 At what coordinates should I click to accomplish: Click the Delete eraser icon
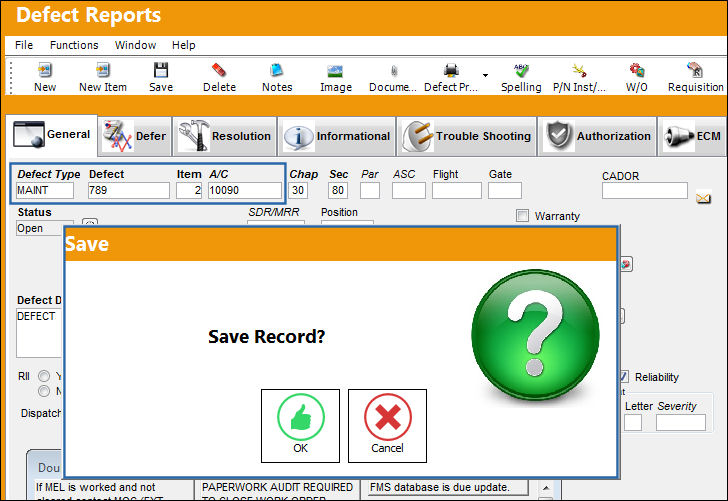tap(219, 70)
